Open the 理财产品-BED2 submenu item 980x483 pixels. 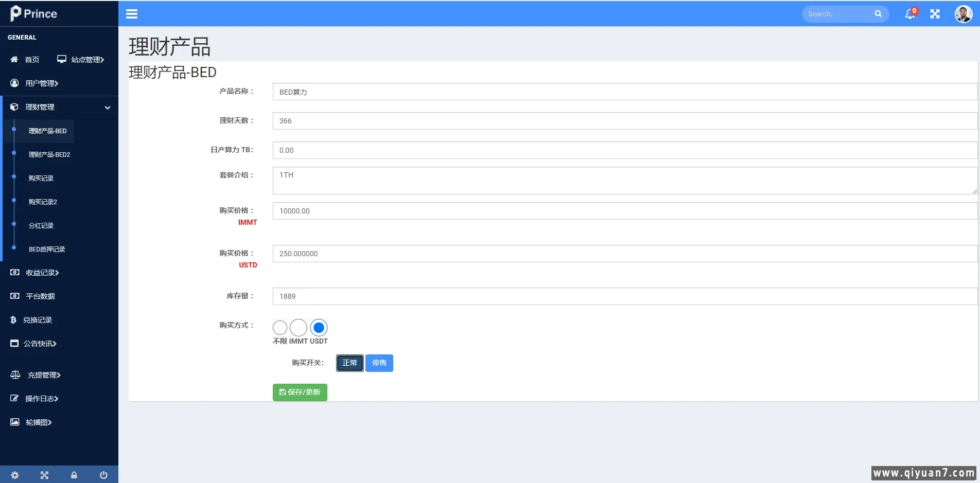[49, 155]
